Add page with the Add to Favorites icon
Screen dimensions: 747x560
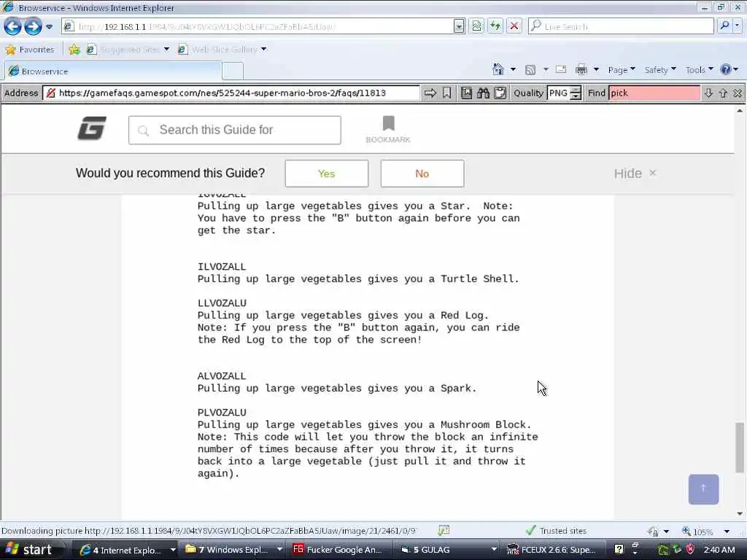tap(75, 50)
